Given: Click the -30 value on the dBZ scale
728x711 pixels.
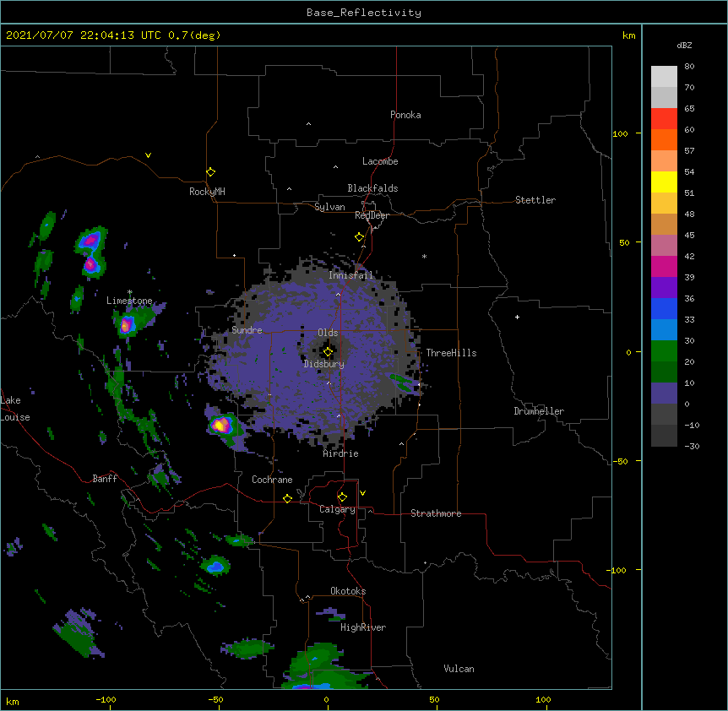Looking at the screenshot, I should pos(692,446).
